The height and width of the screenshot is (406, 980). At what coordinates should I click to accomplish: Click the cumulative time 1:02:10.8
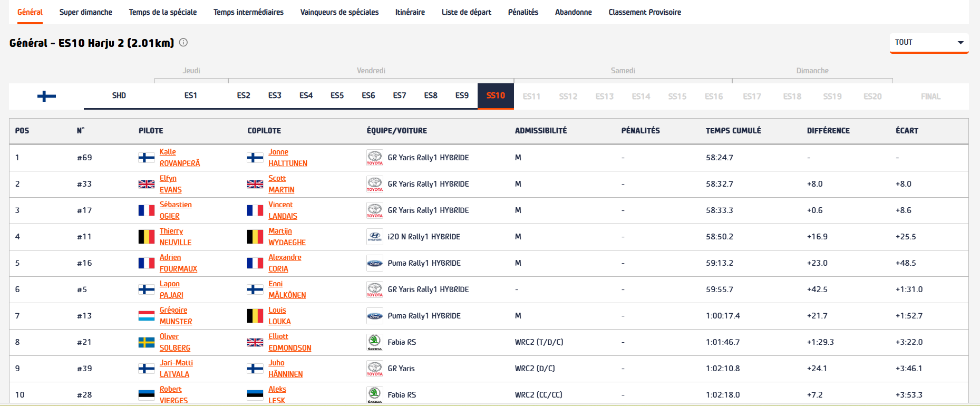pos(723,369)
